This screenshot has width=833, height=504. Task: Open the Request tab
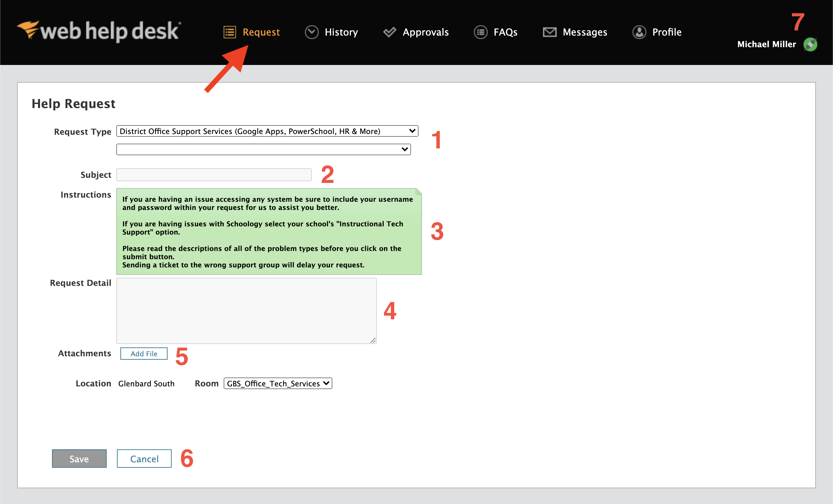coord(252,32)
